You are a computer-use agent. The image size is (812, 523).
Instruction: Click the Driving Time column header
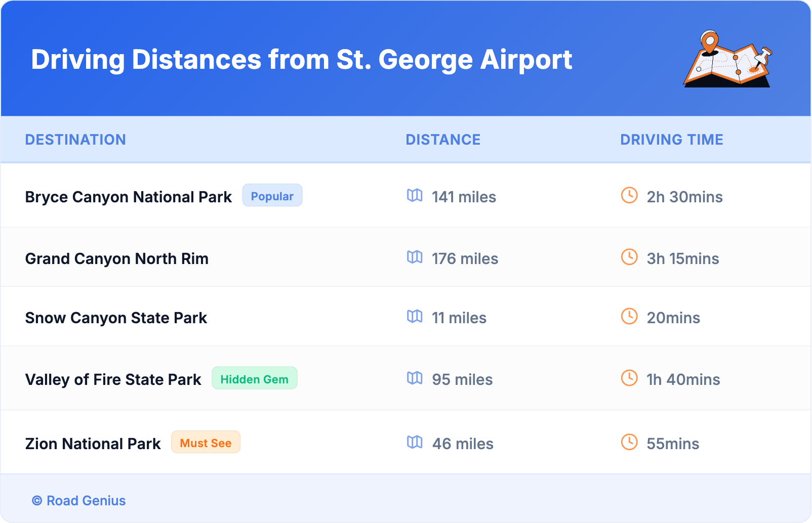(671, 140)
